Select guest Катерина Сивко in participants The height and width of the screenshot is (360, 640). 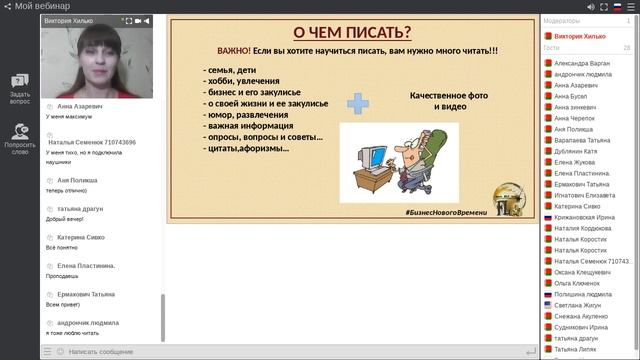point(577,207)
